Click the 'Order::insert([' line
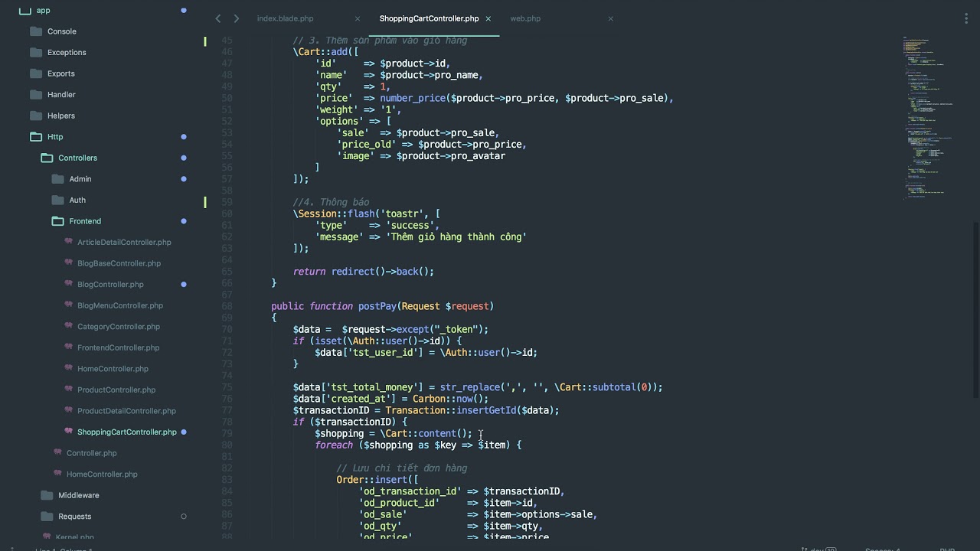 (x=377, y=480)
